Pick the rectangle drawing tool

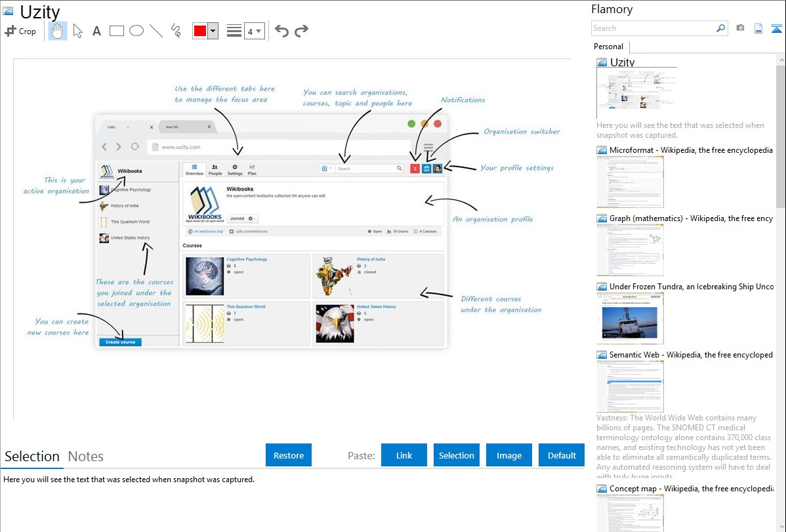[116, 31]
